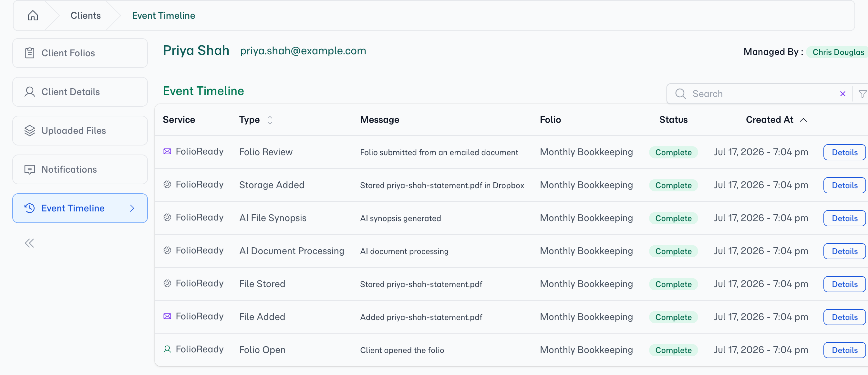Click 'Folio submitted from an emailed document' message
The width and height of the screenshot is (868, 375).
[439, 153]
